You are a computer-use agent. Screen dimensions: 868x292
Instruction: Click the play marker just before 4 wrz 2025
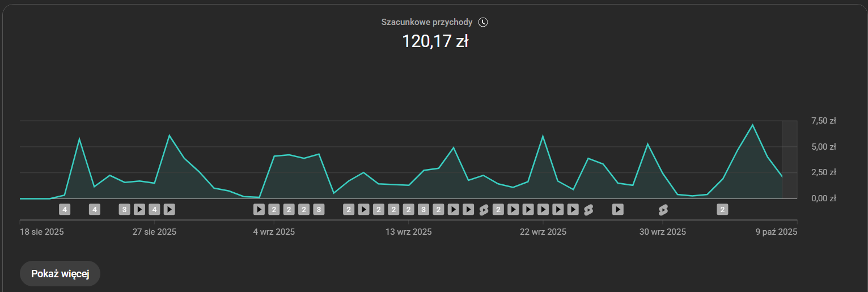pos(259,210)
